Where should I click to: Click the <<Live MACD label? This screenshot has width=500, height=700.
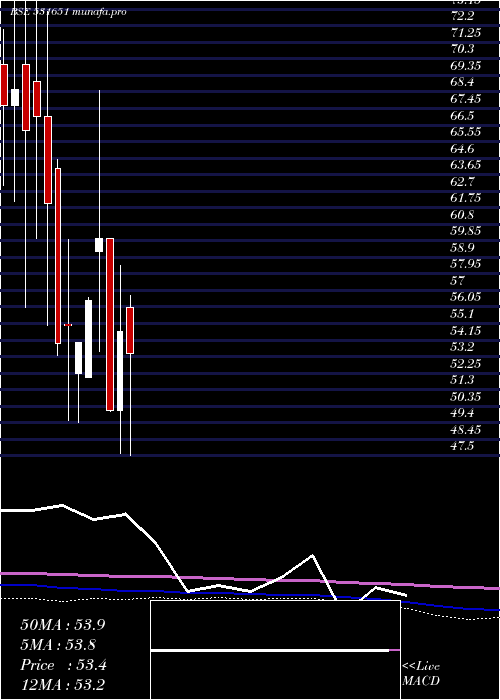421,674
